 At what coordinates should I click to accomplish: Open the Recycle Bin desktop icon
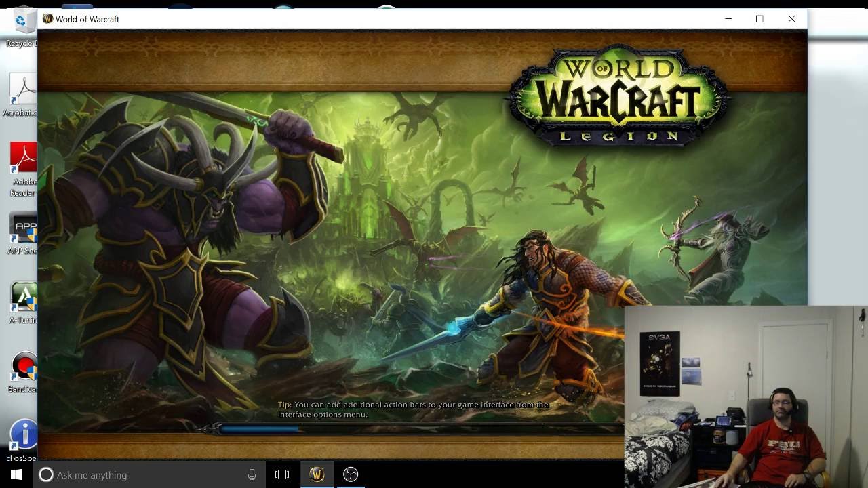(24, 27)
